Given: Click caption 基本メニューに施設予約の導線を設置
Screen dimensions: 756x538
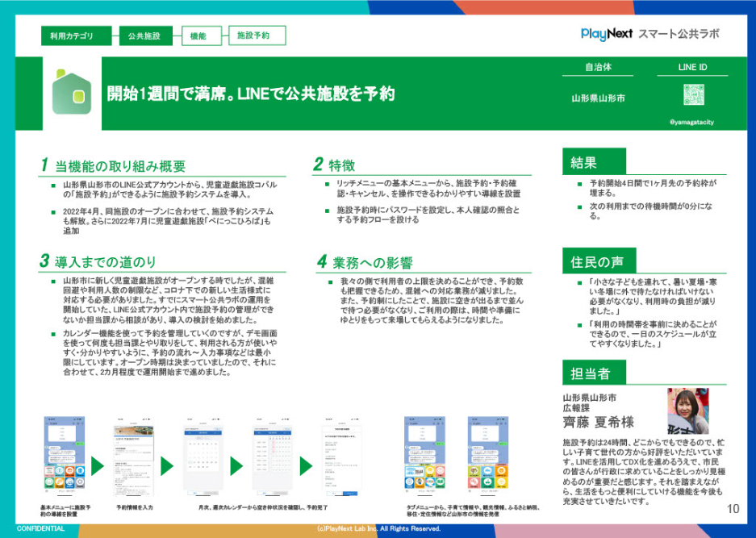Looking at the screenshot, I should pos(65,511).
